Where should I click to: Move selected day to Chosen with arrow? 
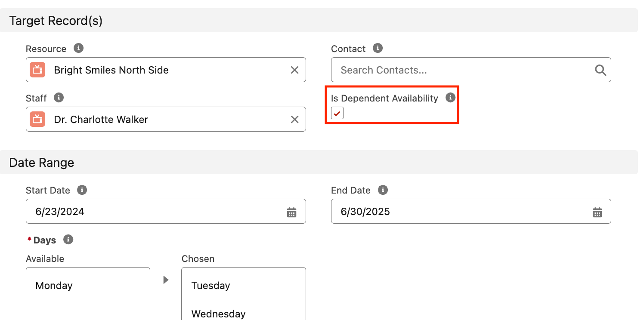click(166, 280)
